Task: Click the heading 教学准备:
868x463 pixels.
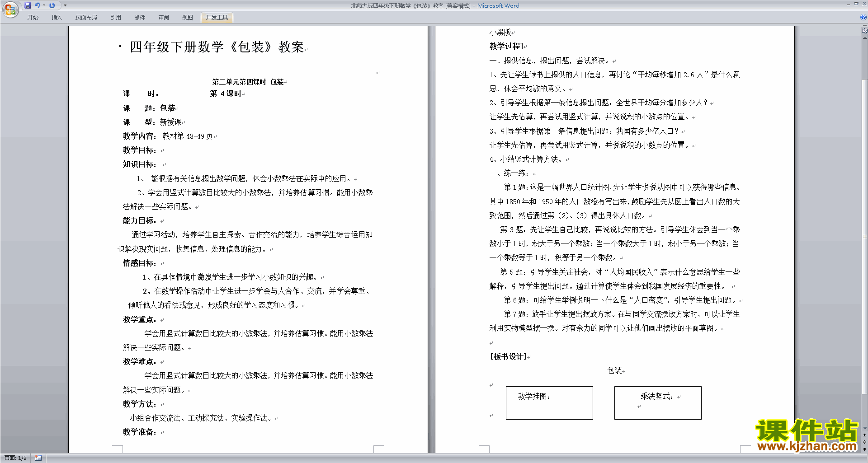Action: 140,432
